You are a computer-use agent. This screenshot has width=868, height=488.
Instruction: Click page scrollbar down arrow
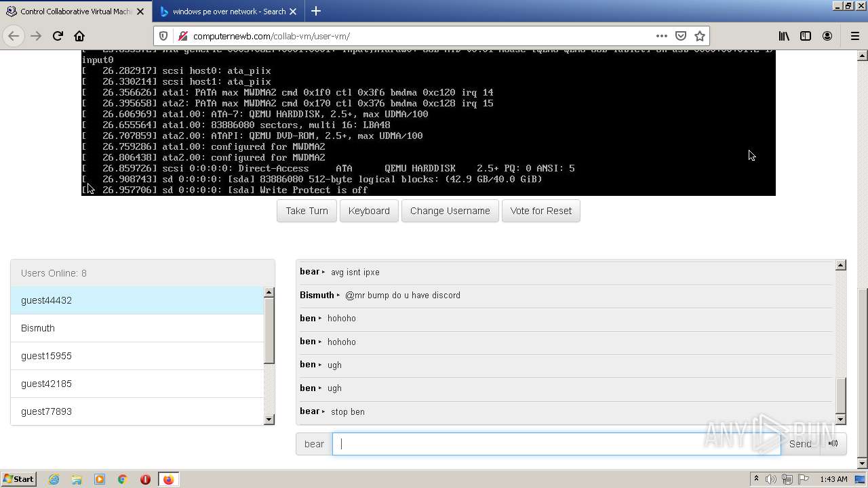pos(863,464)
